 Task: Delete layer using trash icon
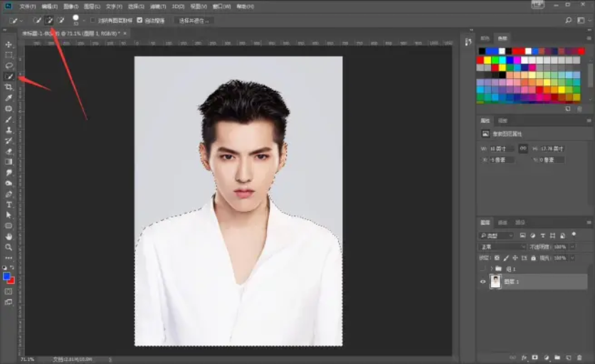[580, 357]
